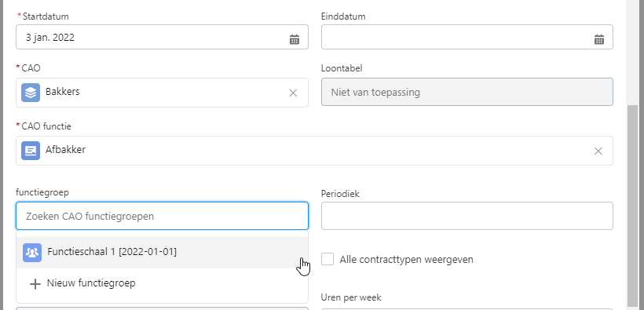Choose Nieuw functiegroep from the list
The height and width of the screenshot is (310, 644).
coord(162,283)
